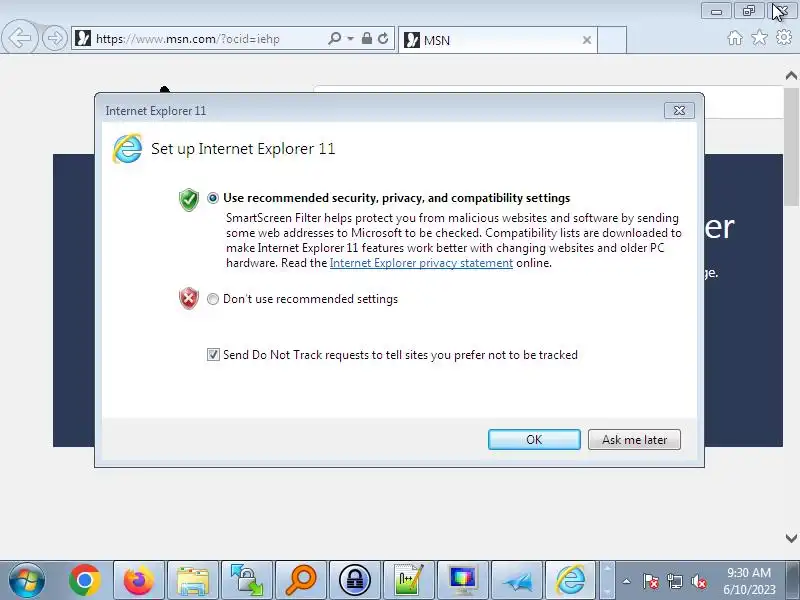Click OK to confirm IE setup
The image size is (800, 600).
pos(534,439)
